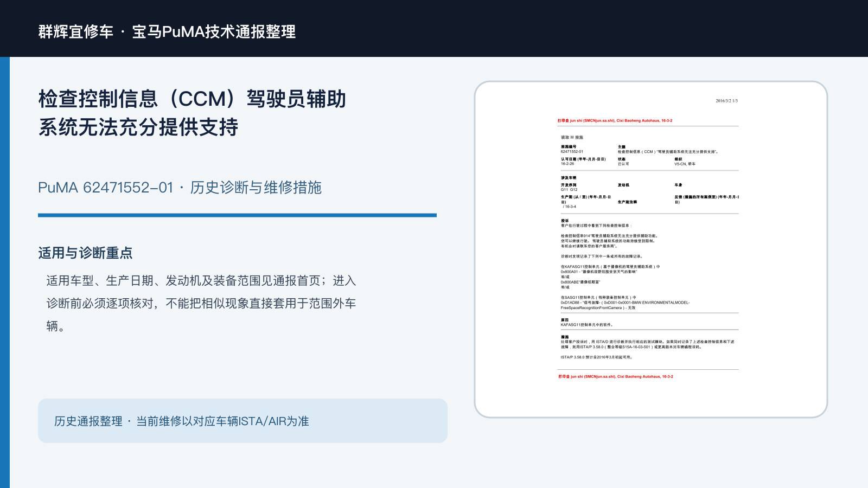Click the header title 群辉宜修车 · 宝马PuMA技术通报整理
Screen dimensions: 868x488
167,31
